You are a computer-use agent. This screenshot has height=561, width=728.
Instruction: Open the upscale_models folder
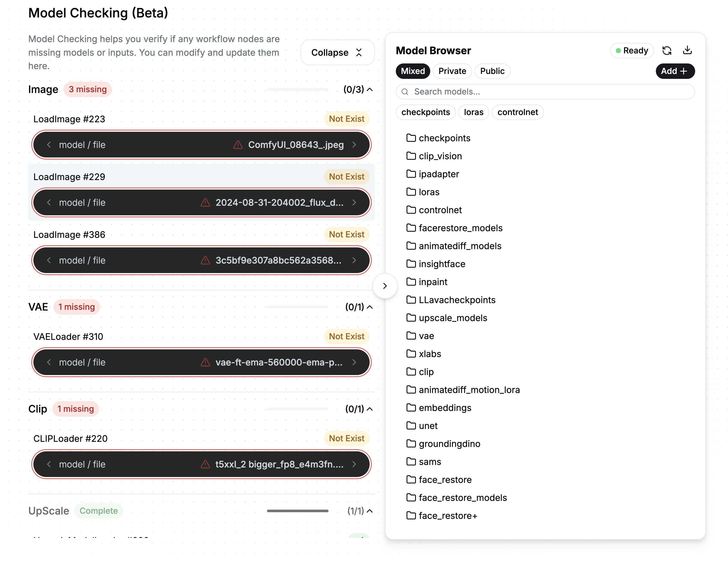point(452,318)
